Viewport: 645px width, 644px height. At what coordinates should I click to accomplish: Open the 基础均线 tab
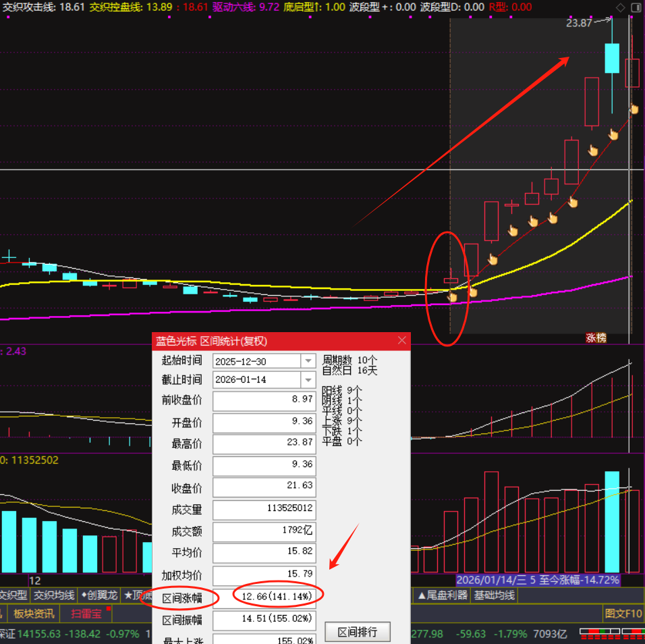click(494, 595)
